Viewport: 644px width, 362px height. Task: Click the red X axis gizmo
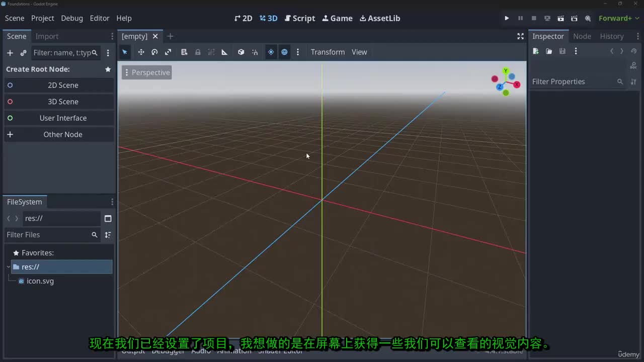517,84
